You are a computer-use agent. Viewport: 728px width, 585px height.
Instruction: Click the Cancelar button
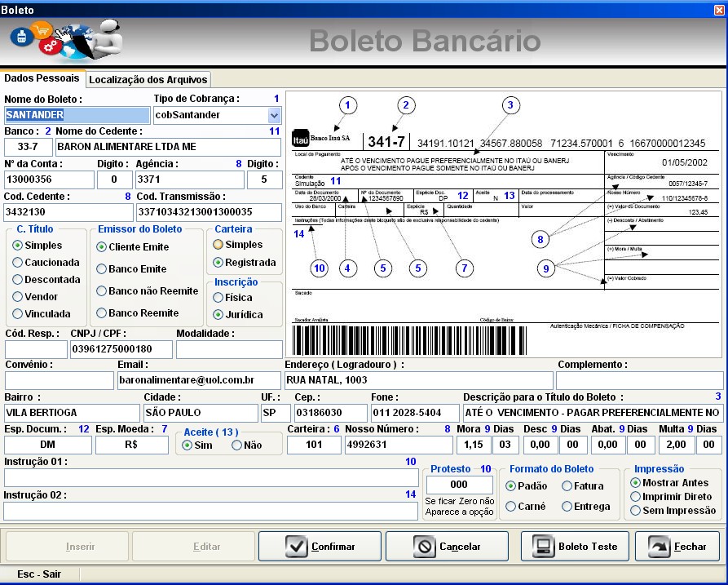[x=447, y=547]
